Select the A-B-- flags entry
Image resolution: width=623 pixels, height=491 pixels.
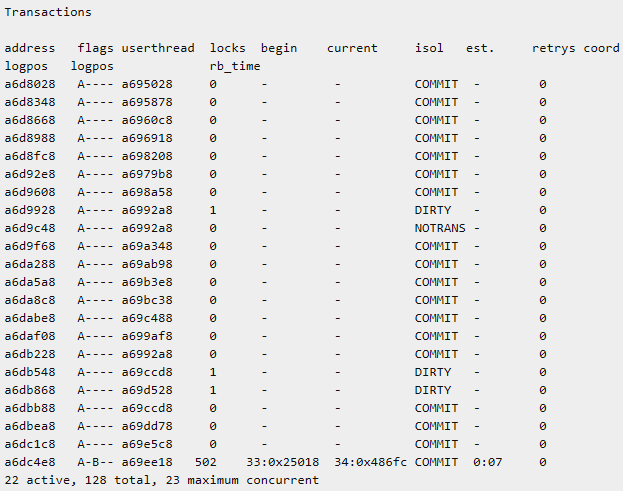(x=96, y=462)
